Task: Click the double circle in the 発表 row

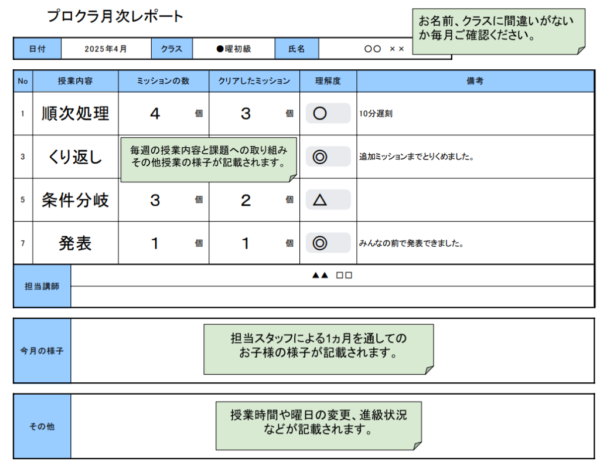Action: click(x=320, y=242)
